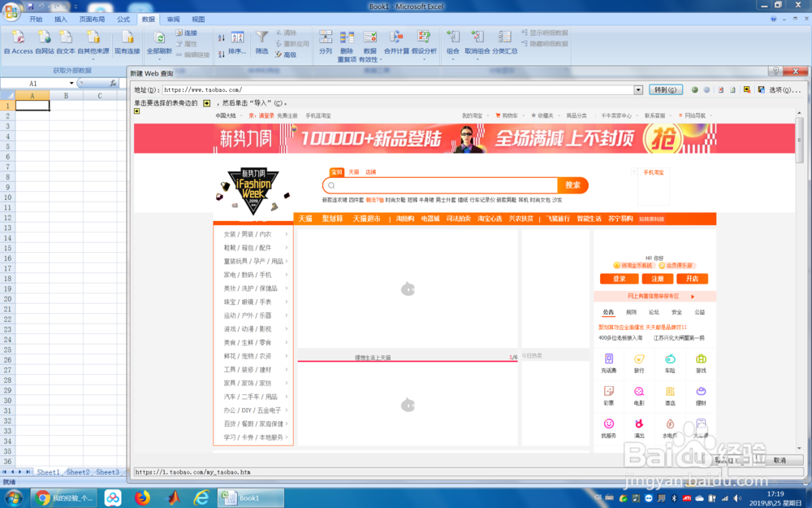Image resolution: width=812 pixels, height=508 pixels.
Task: Click the orange 搜索 search button
Action: coord(572,185)
